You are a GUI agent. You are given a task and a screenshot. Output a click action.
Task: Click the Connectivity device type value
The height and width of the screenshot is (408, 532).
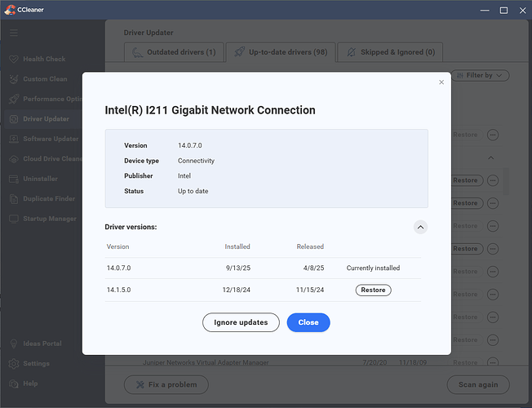pyautogui.click(x=196, y=161)
